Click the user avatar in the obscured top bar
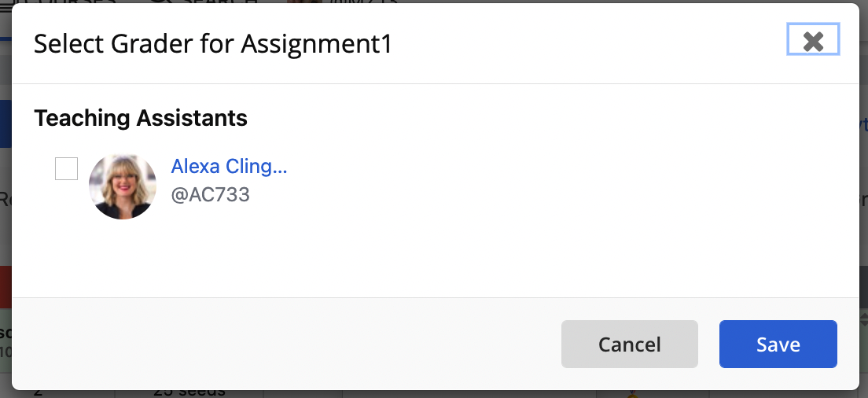 (304, 2)
